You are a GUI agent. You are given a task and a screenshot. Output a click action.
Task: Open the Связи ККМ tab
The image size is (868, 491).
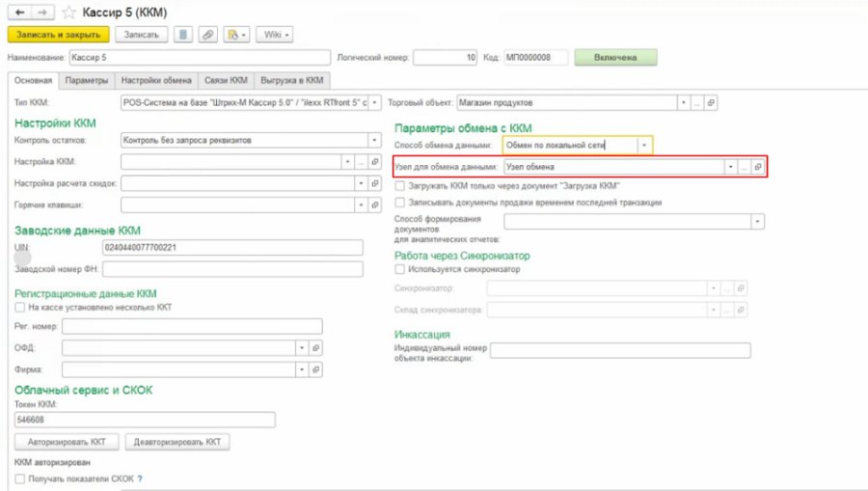(x=226, y=80)
